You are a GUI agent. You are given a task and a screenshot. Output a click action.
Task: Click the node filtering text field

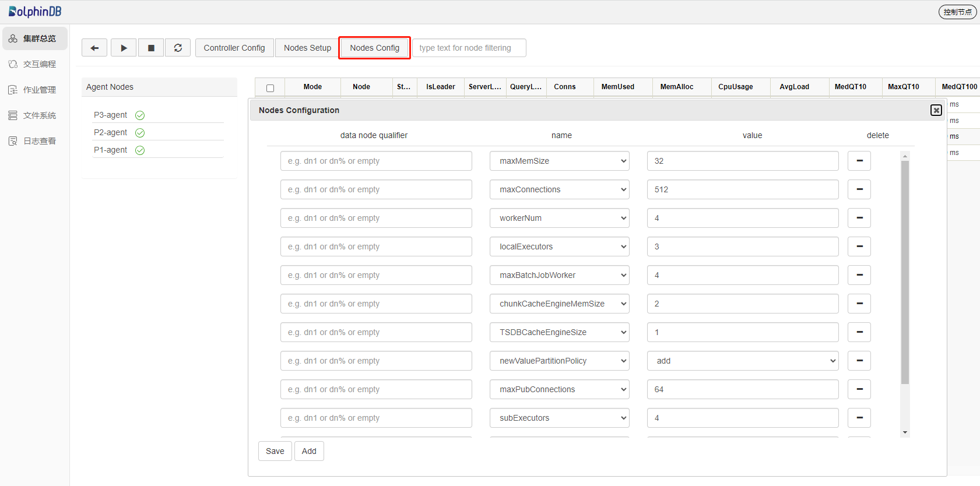tap(469, 48)
